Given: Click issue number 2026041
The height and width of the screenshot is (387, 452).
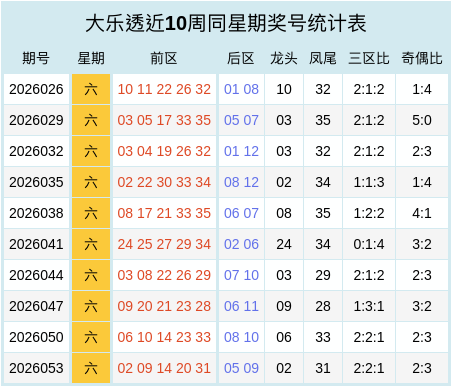Looking at the screenshot, I should click(36, 244).
